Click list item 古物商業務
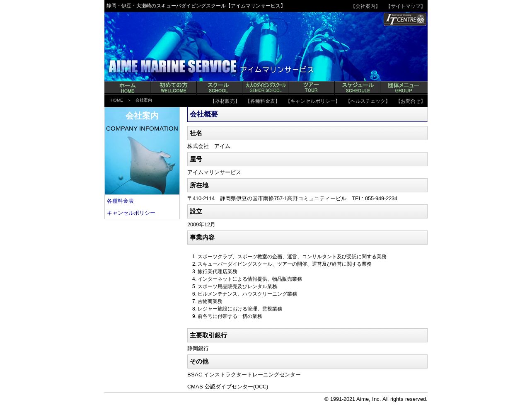This screenshot has height=405, width=532. point(210,302)
